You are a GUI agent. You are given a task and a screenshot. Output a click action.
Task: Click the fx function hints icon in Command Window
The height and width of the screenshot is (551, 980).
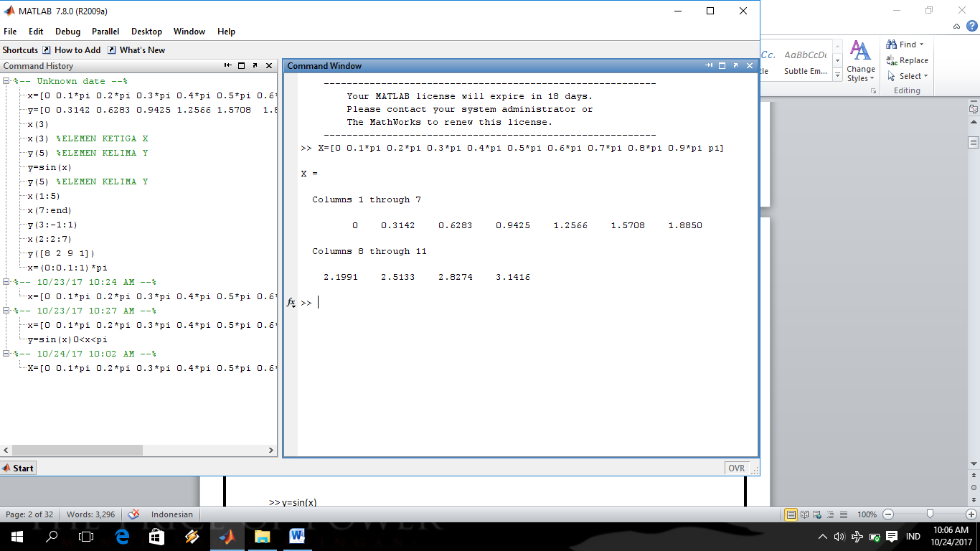(291, 302)
